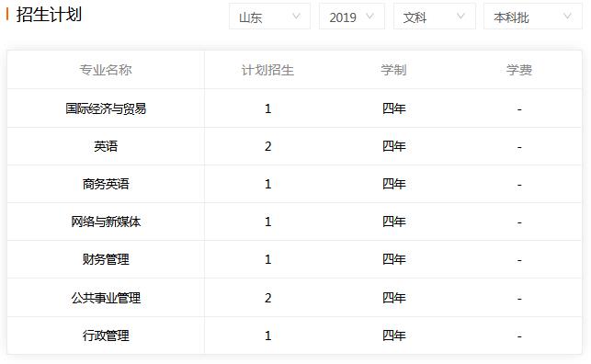The image size is (591, 364).
Task: Click the 学费 column header
Action: point(519,70)
